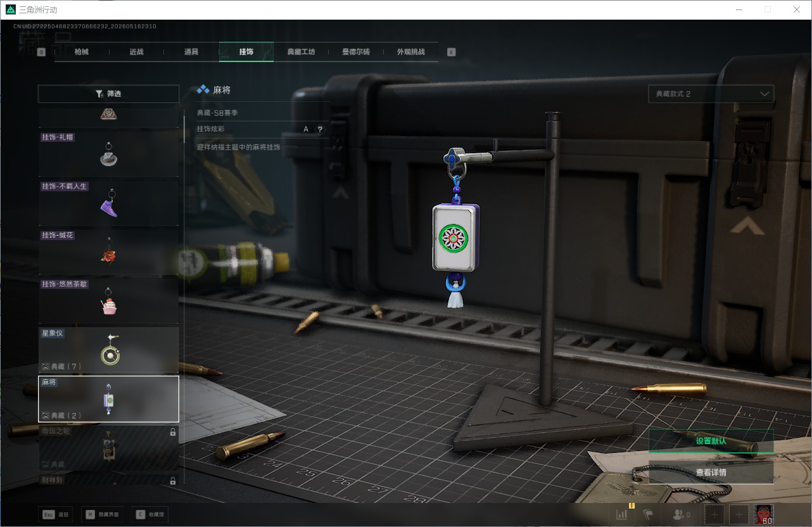
Task: Click the active 挂饰 tab
Action: [x=246, y=52]
